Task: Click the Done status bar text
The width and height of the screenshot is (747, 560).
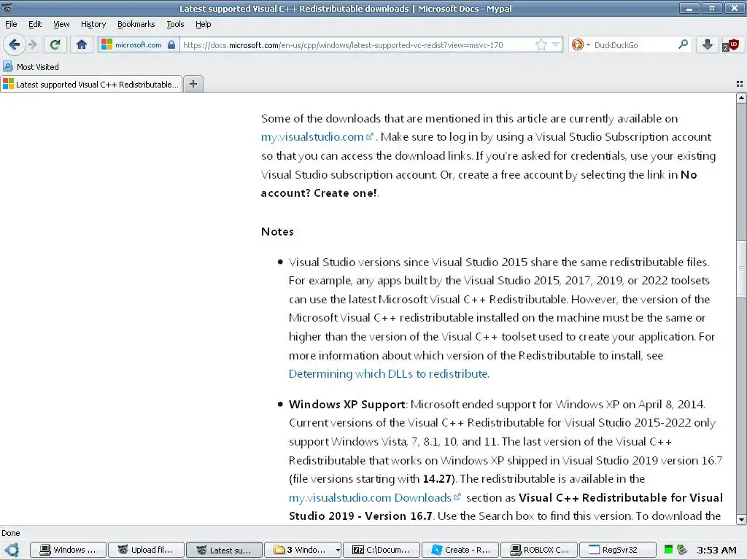Action: (x=10, y=533)
